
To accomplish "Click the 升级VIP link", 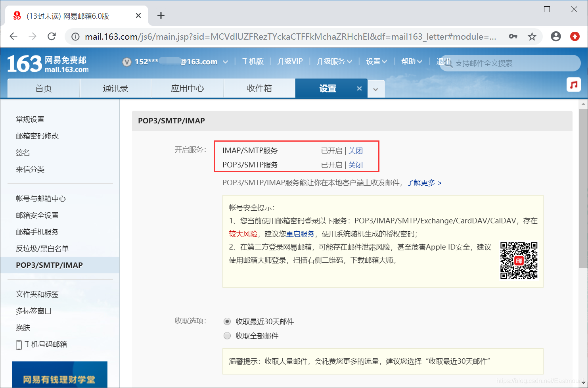I will 289,61.
